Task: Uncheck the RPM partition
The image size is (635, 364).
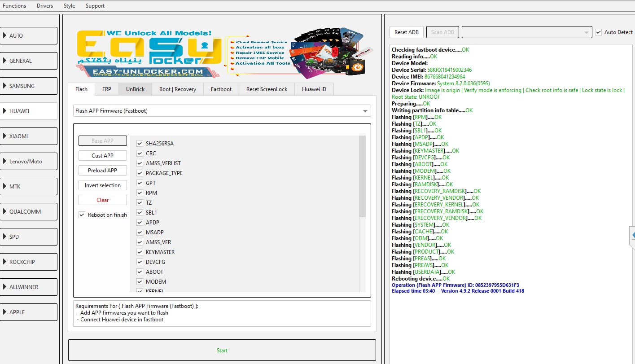Action: click(x=140, y=193)
